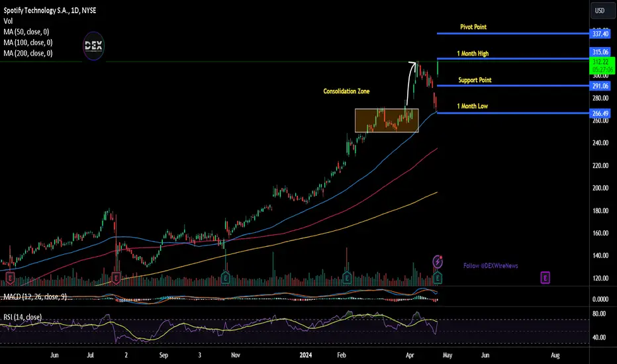Select the RSI (14, close) legend
617x364 pixels.
pyautogui.click(x=23, y=317)
